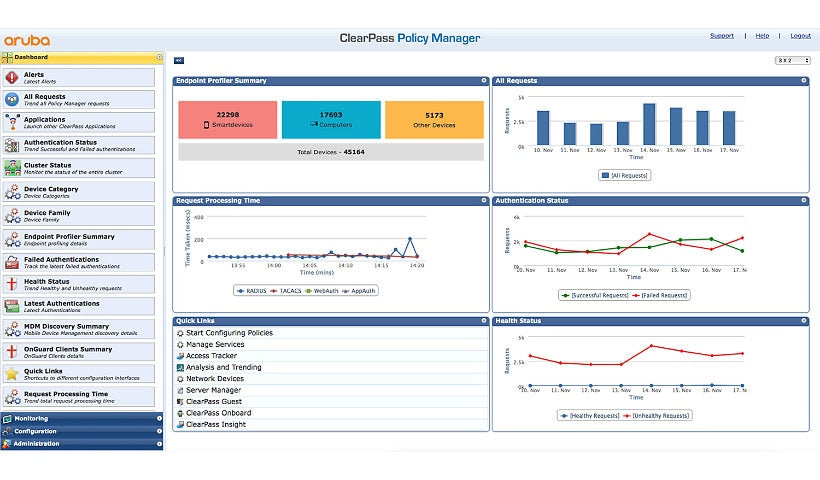This screenshot has width=820, height=480.
Task: Click the OnGuard Clients Summary icon
Action: (x=12, y=351)
